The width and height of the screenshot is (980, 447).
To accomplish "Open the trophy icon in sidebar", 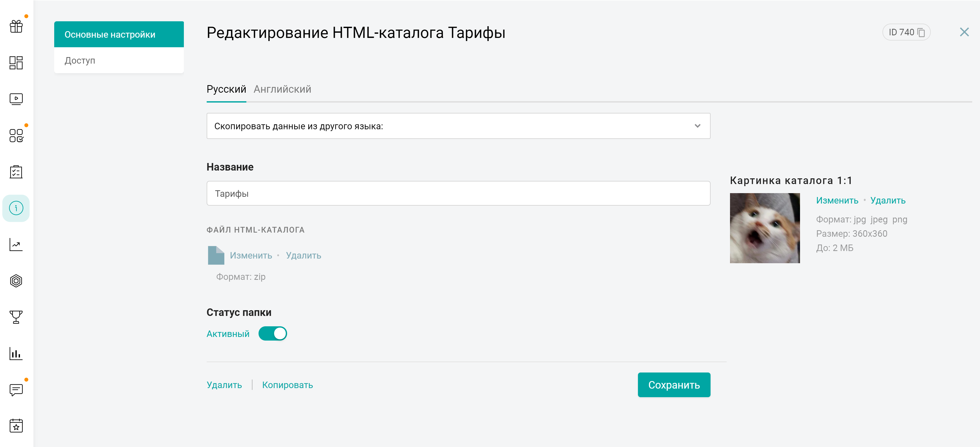I will point(16,317).
